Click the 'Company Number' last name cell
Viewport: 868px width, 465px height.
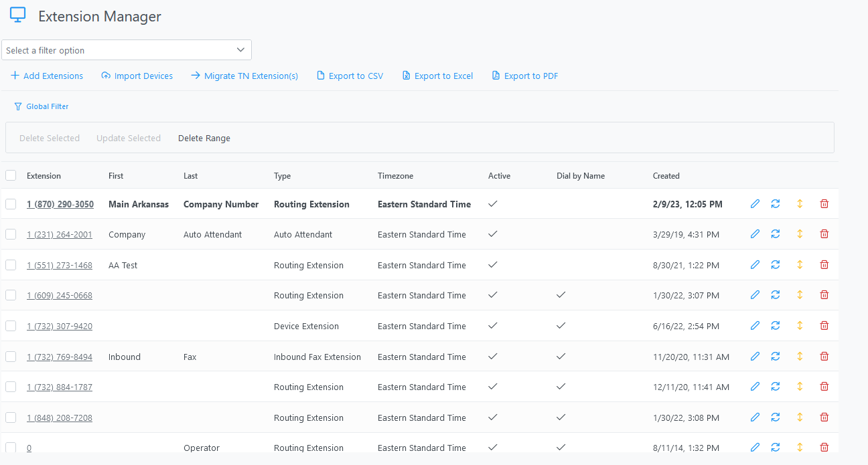(x=221, y=204)
